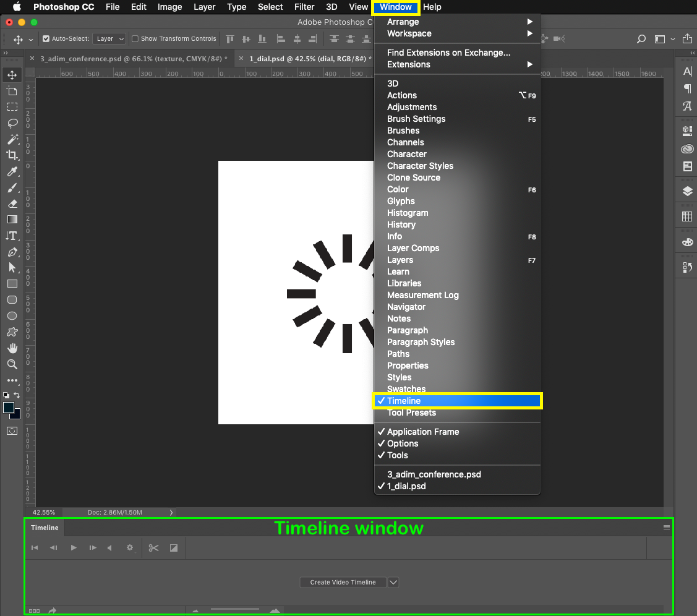Click the 42.55% zoom level field

(43, 513)
